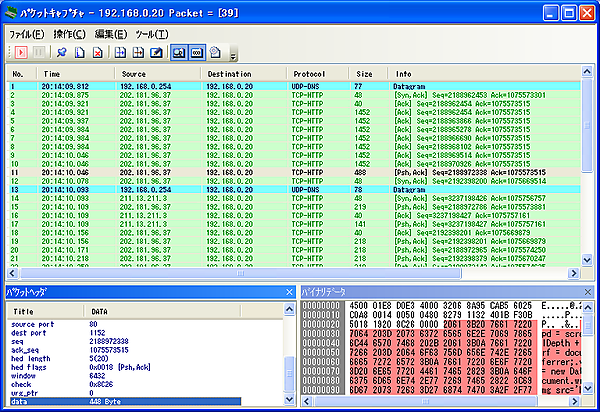Toggle the binary data view toolbar button
The height and width of the screenshot is (412, 600).
click(196, 51)
